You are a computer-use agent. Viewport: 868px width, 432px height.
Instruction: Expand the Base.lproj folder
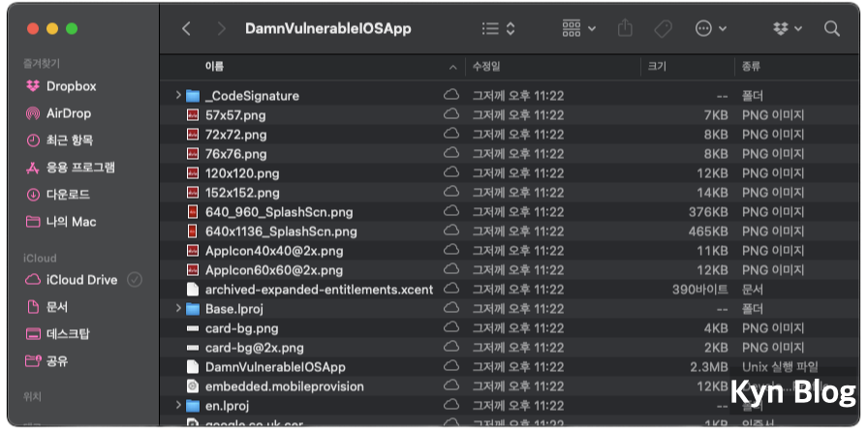(178, 308)
